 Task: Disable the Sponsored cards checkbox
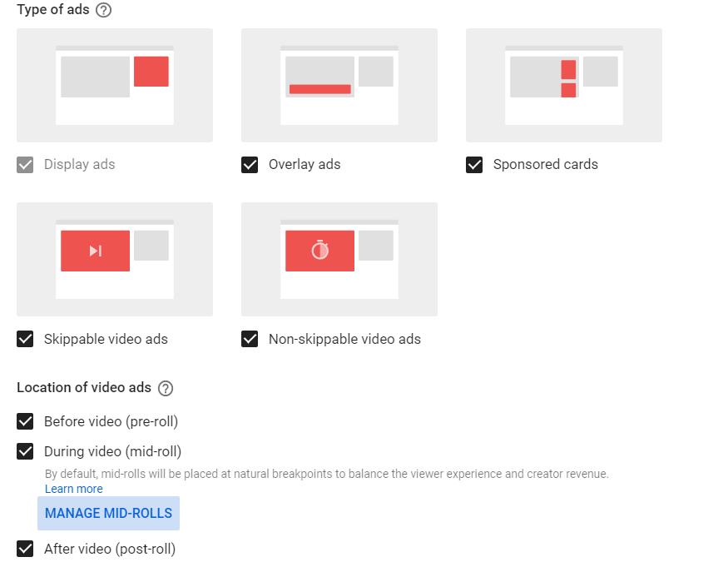[474, 165]
